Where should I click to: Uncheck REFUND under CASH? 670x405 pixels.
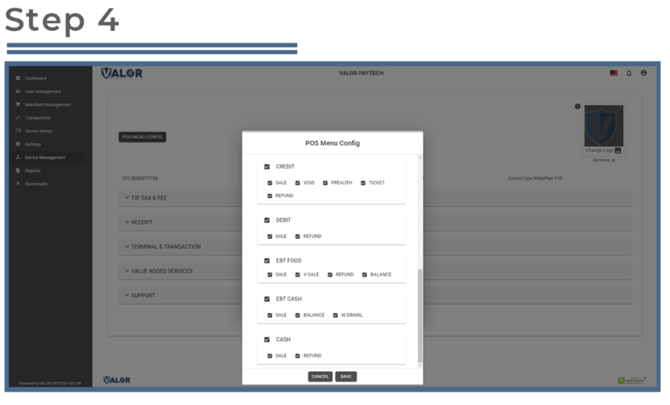[x=297, y=356]
